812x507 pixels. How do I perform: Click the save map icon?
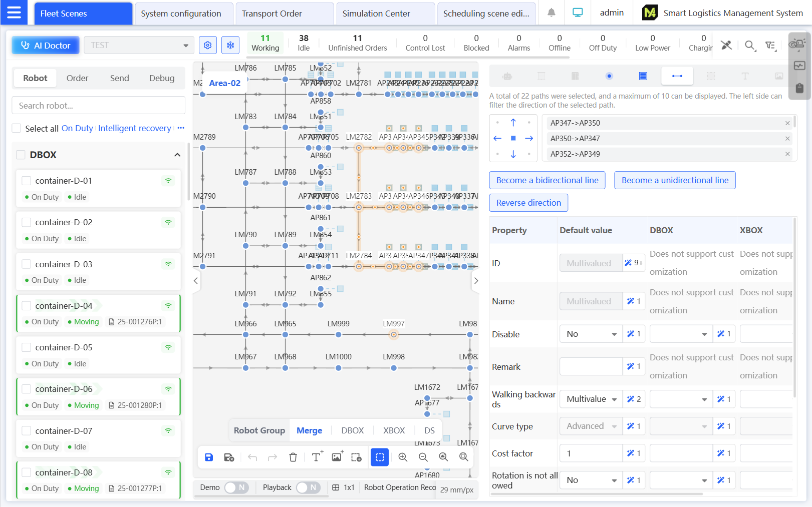pyautogui.click(x=209, y=457)
